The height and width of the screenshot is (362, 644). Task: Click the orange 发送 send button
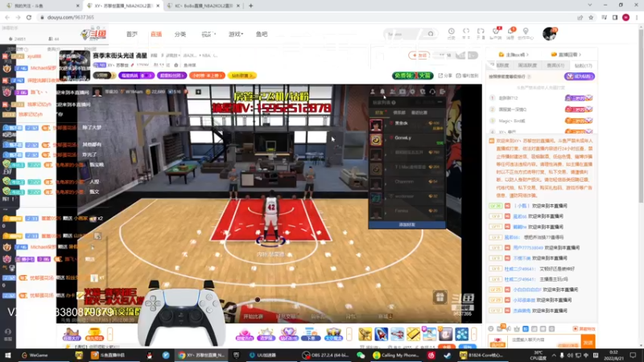pyautogui.click(x=588, y=341)
